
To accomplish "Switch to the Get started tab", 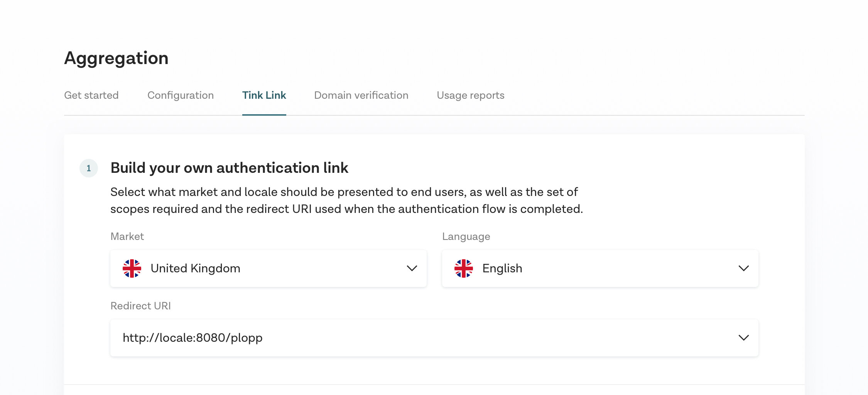I will 91,95.
